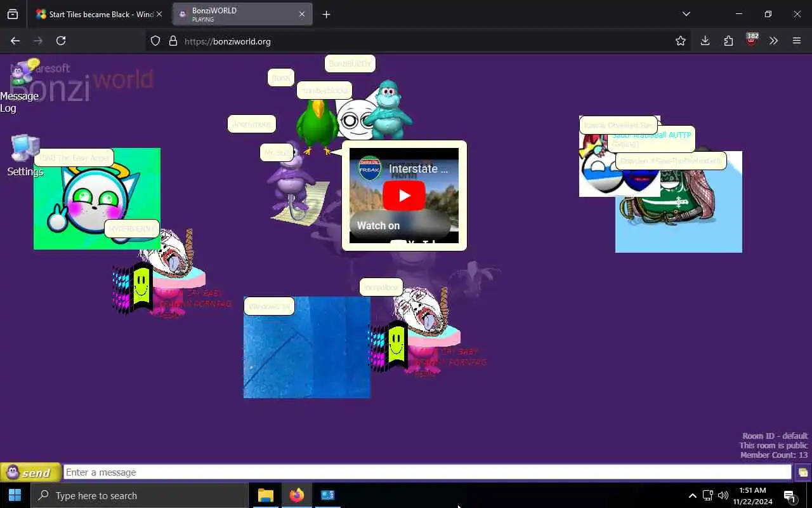Open the notifications action center
Image resolution: width=812 pixels, height=508 pixels.
(x=790, y=495)
